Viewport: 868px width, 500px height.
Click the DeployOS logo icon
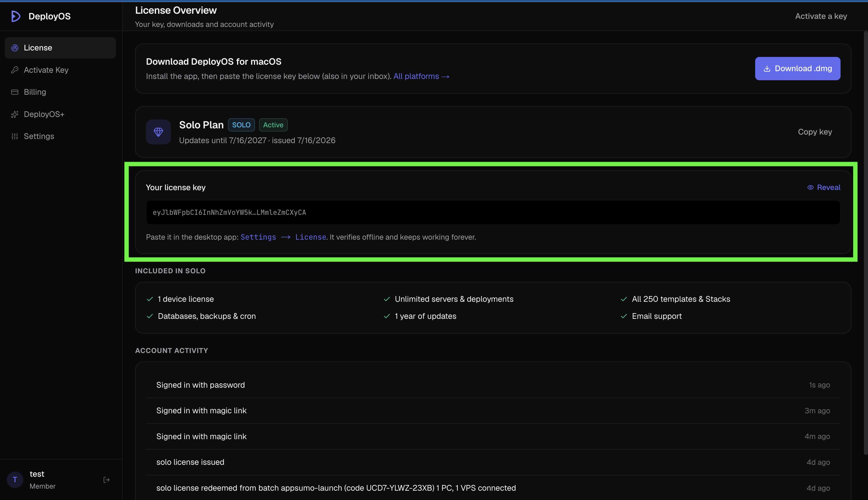tap(16, 16)
